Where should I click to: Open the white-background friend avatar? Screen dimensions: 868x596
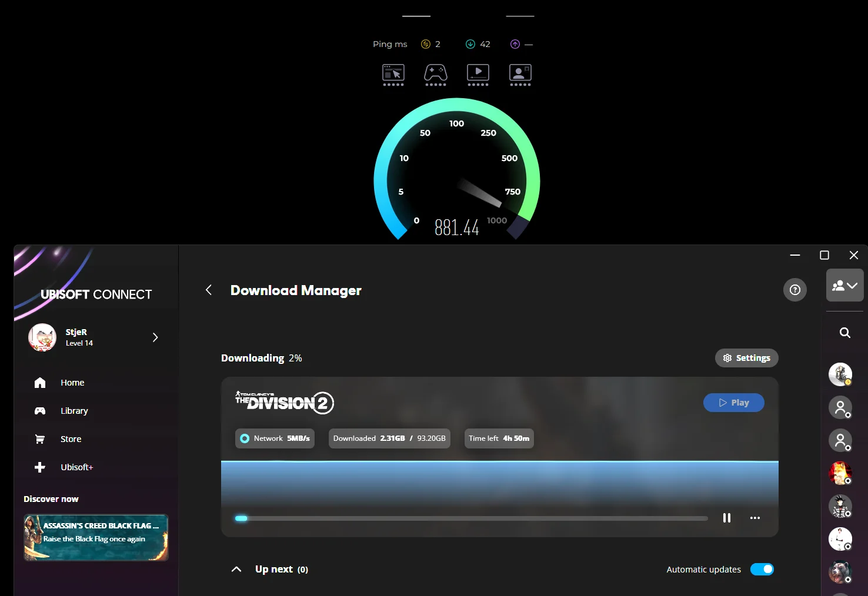coord(840,539)
